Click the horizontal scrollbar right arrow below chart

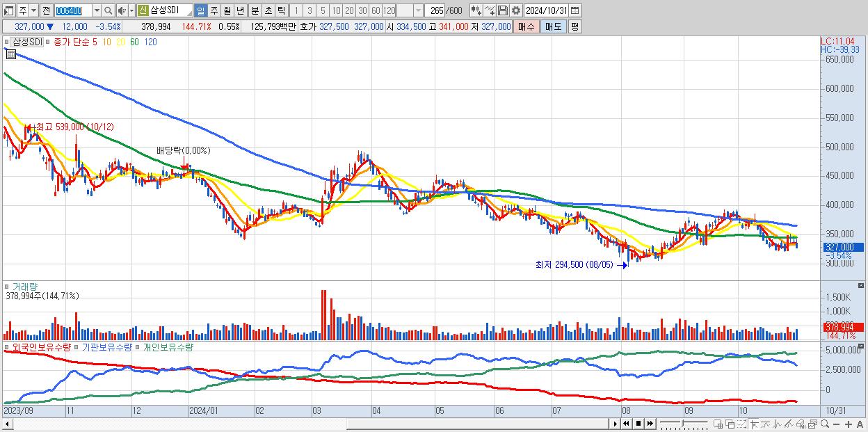pos(614,424)
